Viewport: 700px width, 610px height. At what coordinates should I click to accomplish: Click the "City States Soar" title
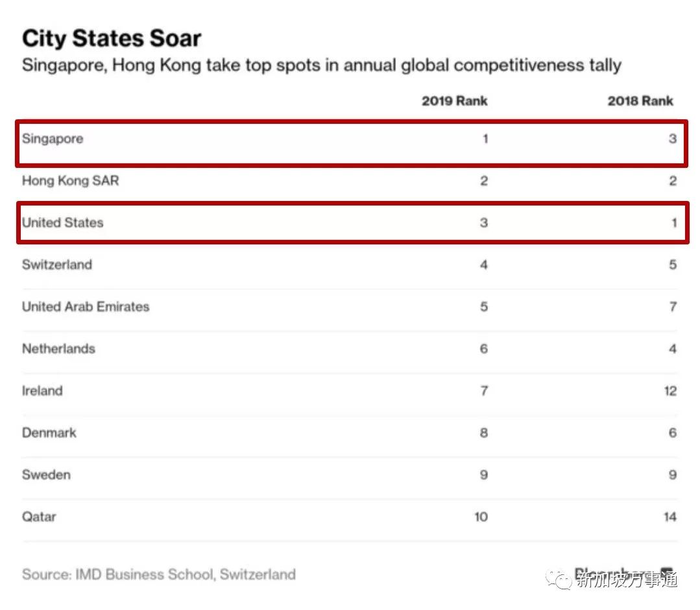pyautogui.click(x=112, y=38)
